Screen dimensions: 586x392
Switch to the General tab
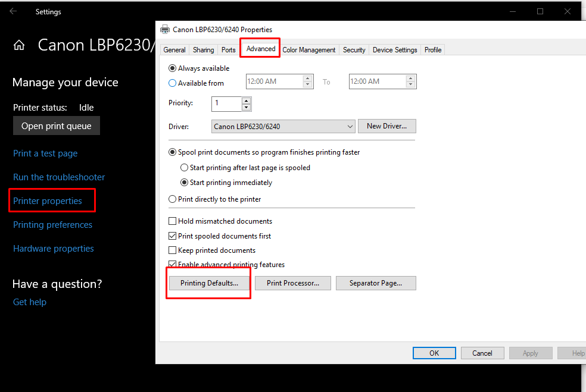point(174,50)
